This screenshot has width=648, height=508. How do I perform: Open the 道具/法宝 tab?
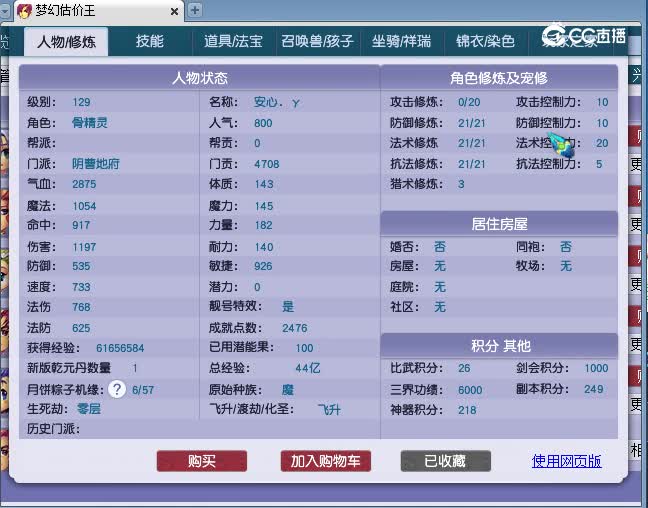233,41
